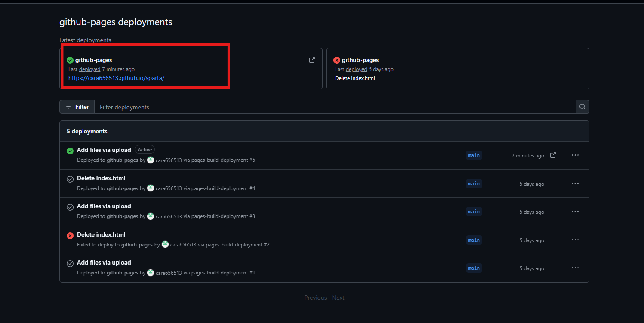Screen dimensions: 644x323
Task: Click the '5 deployments' header text
Action: pyautogui.click(x=87, y=131)
